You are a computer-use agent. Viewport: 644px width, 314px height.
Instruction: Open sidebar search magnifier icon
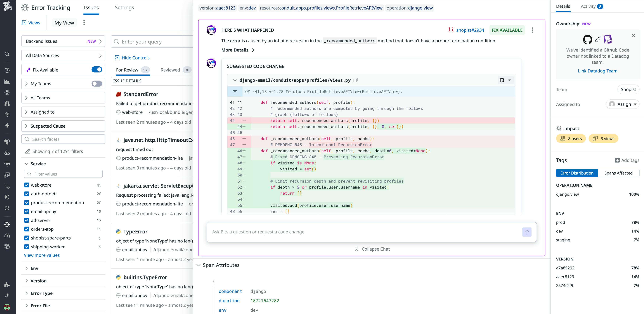point(7,54)
